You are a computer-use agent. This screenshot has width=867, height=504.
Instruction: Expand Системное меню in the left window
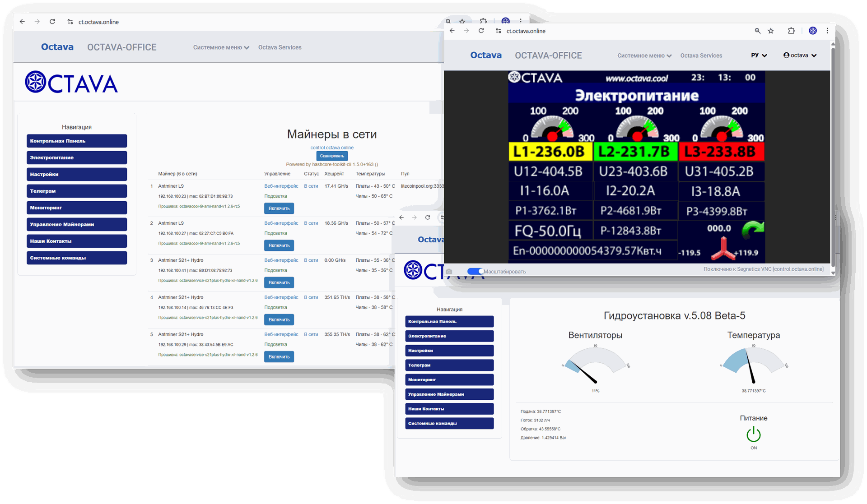(221, 47)
